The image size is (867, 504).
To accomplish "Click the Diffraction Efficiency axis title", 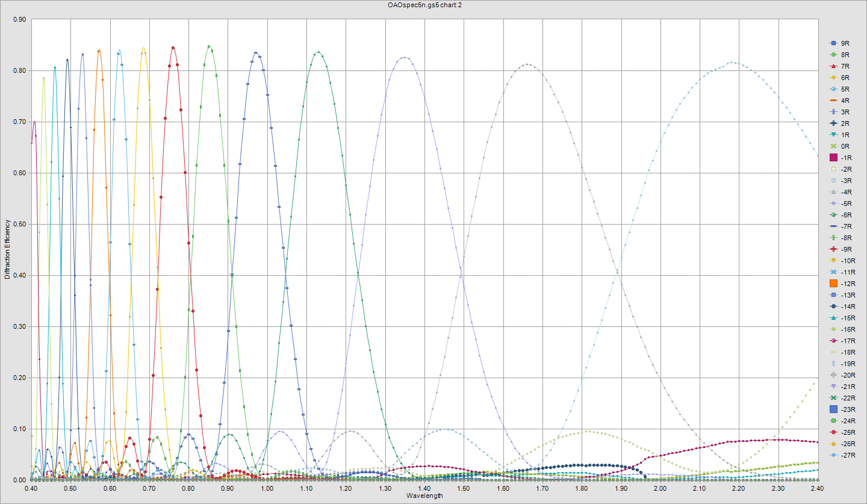I will click(7, 249).
